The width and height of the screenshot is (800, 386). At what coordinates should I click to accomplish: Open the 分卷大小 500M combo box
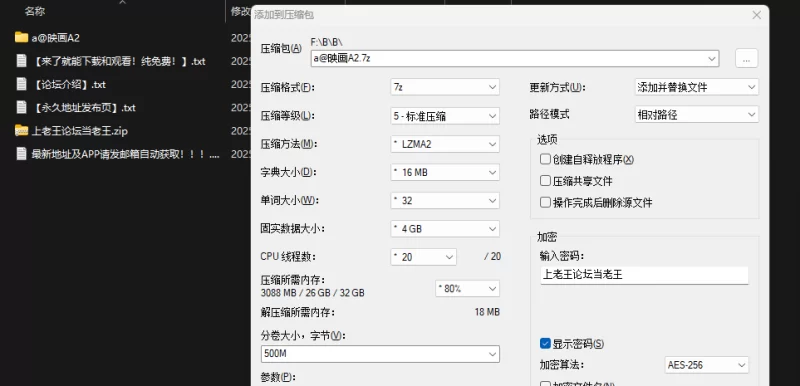[380, 354]
